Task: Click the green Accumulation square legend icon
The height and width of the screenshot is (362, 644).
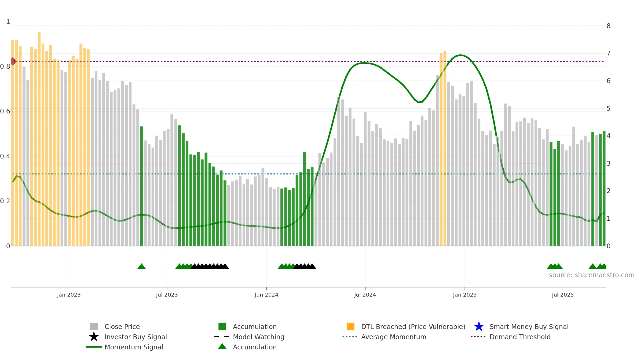Action: [x=222, y=326]
